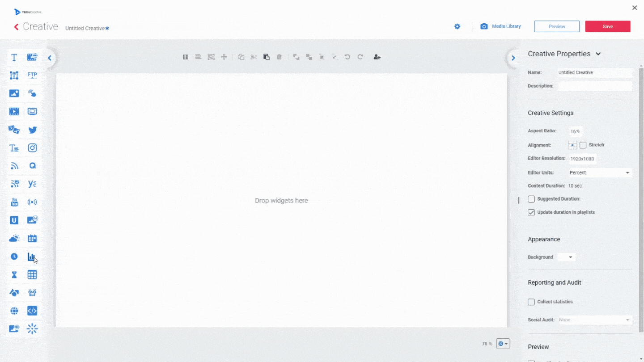644x362 pixels.
Task: Click the add user share icon
Action: (x=377, y=57)
